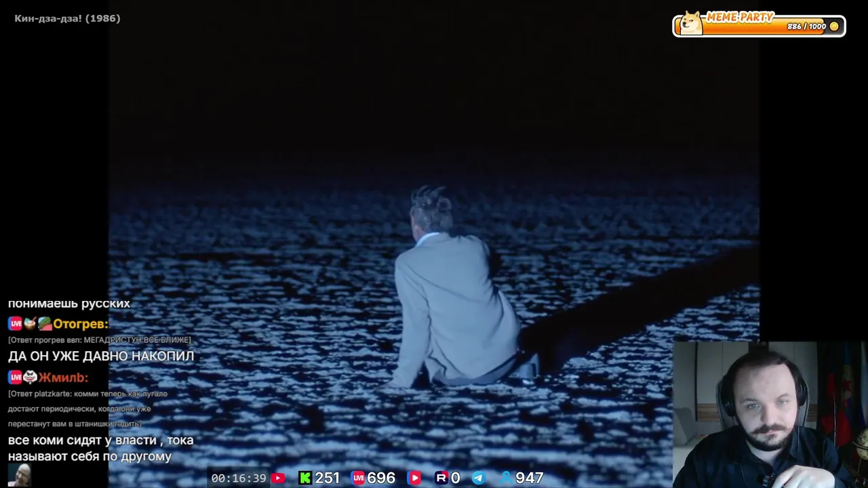Viewport: 868px width, 488px height.
Task: Click the small avatar thumbnail below chat
Action: pyautogui.click(x=21, y=475)
